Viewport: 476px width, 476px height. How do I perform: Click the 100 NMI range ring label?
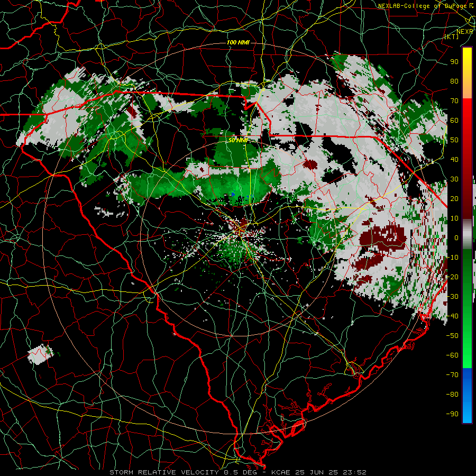coord(238,42)
